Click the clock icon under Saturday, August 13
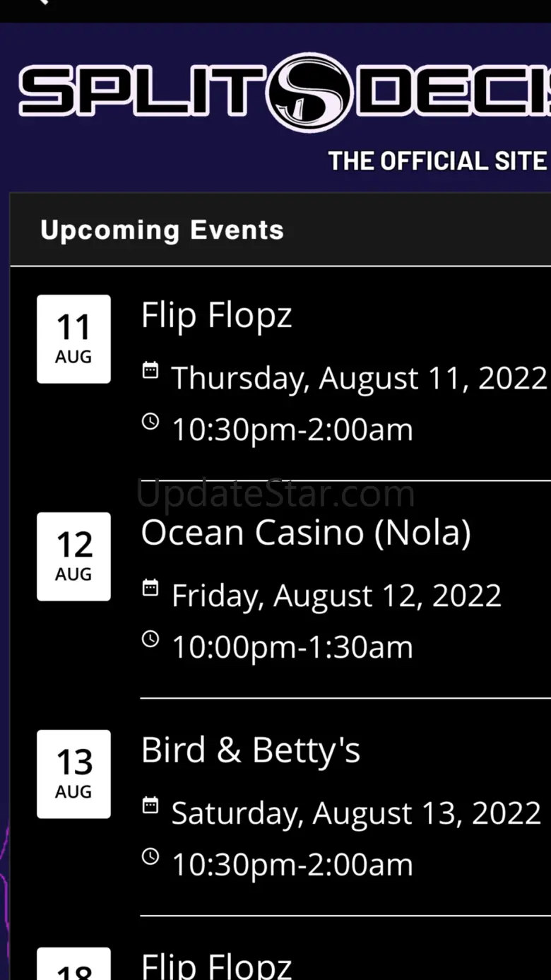 click(150, 857)
